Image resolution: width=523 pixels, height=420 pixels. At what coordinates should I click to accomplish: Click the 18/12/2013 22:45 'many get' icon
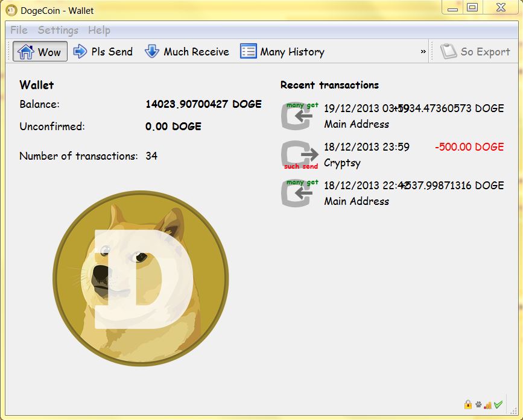pyautogui.click(x=300, y=193)
